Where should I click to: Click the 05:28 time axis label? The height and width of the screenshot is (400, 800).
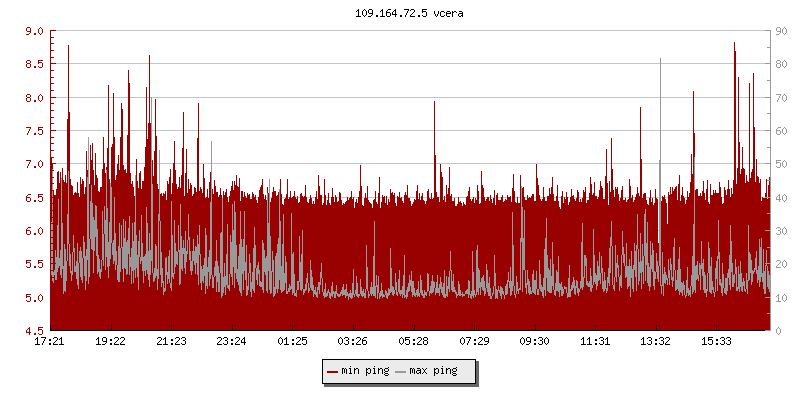click(414, 342)
